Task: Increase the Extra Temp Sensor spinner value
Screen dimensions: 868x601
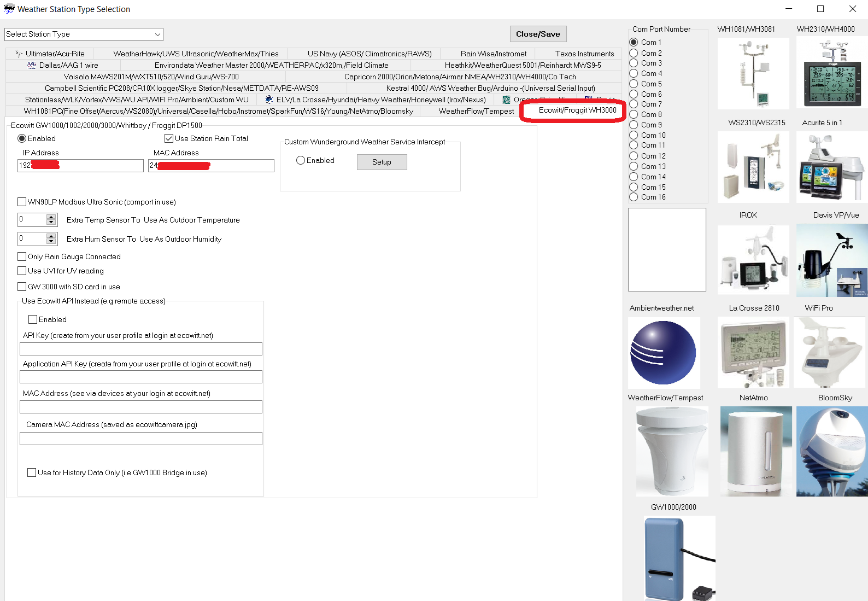Action: (x=51, y=217)
